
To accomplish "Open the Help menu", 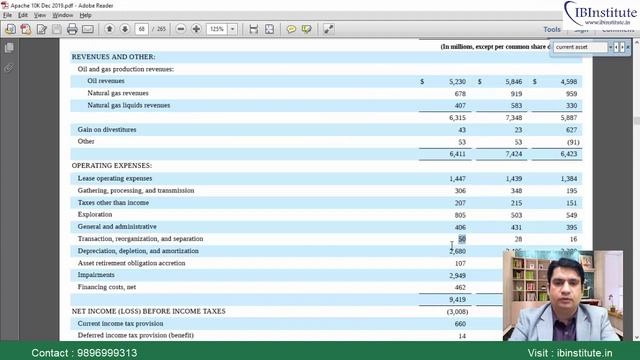I will click(85, 15).
